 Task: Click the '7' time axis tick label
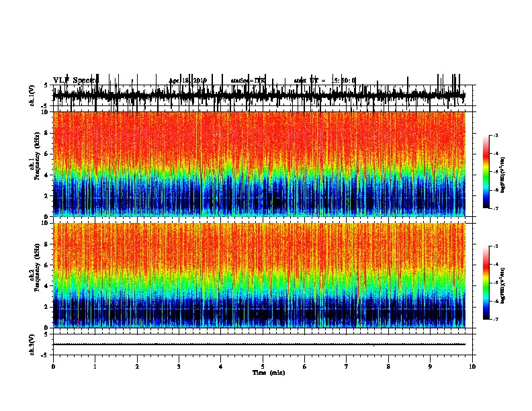pyautogui.click(x=347, y=367)
